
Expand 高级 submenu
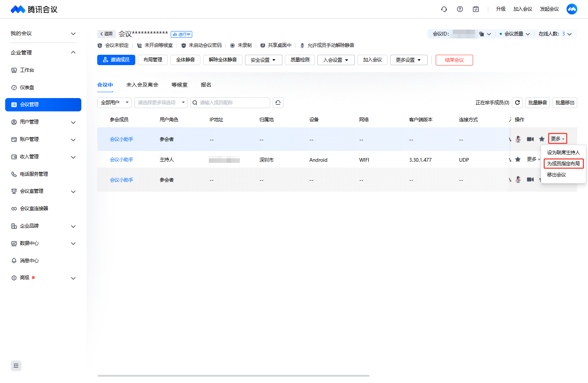[x=73, y=278]
